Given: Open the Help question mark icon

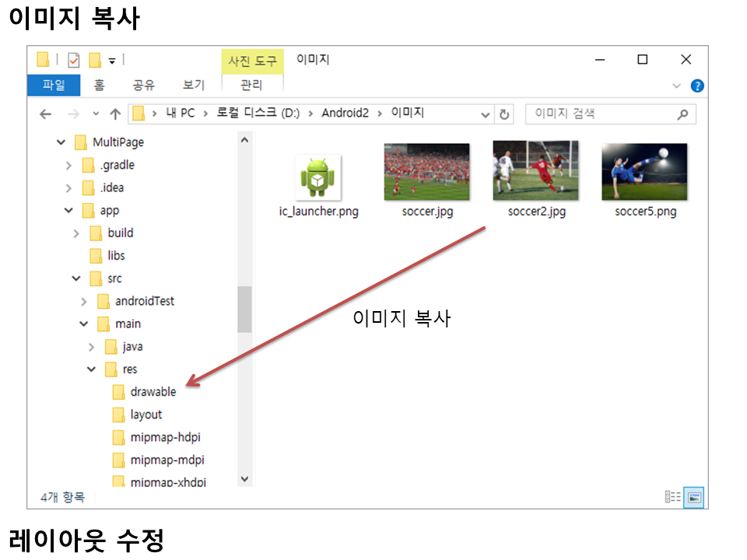Looking at the screenshot, I should point(697,86).
